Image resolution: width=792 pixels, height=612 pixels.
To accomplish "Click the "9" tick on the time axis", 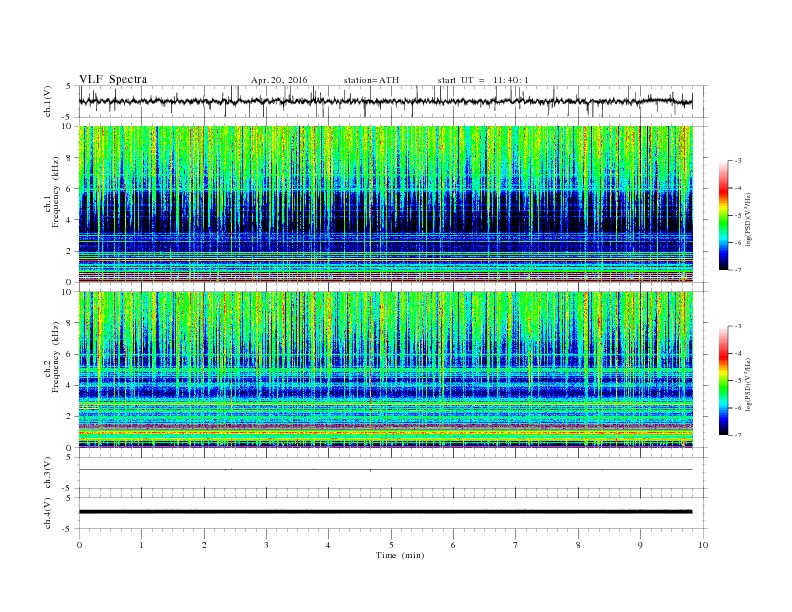I will click(x=640, y=545).
